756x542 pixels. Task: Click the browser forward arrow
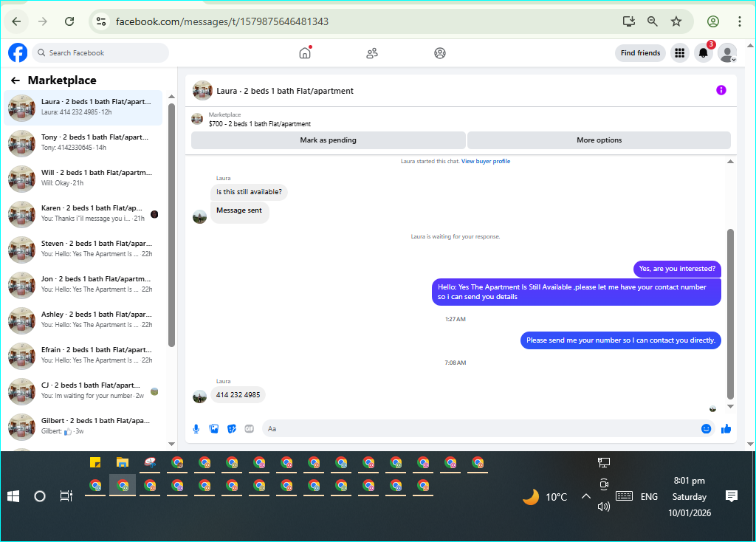[x=43, y=21]
